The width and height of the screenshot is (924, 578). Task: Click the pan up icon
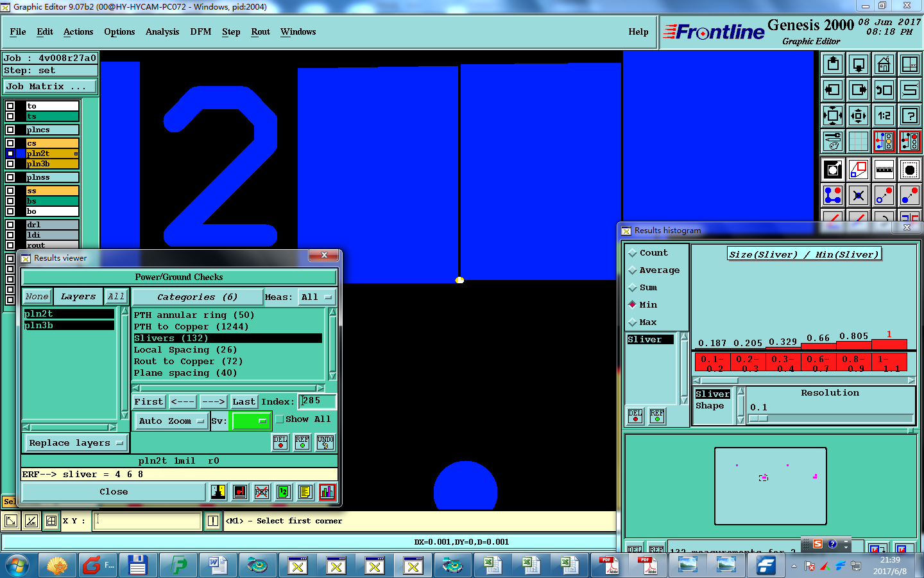click(x=833, y=64)
